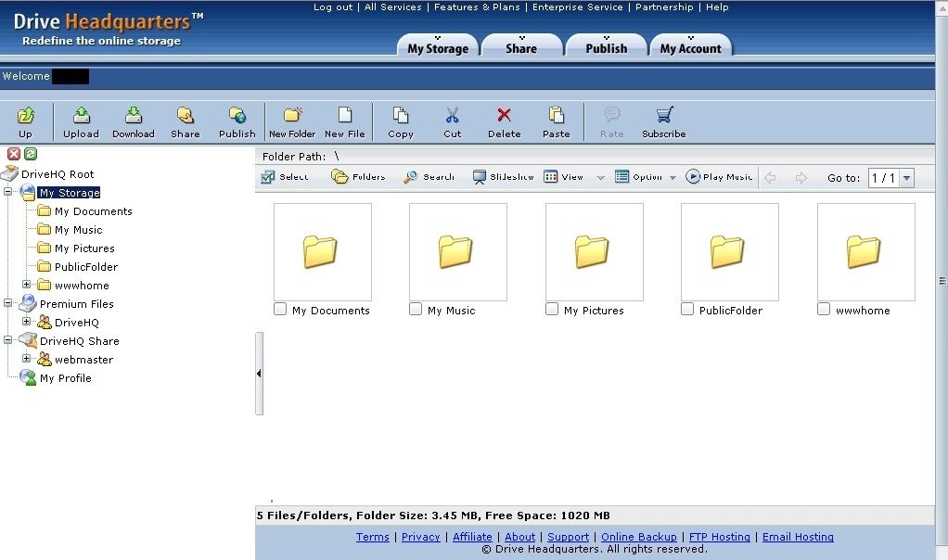
Task: Select My Music in tree
Action: (79, 230)
